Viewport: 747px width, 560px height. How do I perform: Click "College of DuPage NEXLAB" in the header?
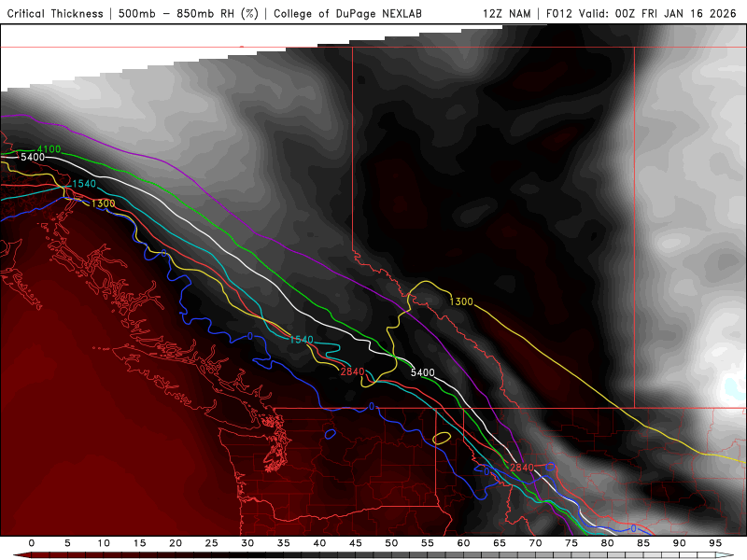tap(347, 13)
